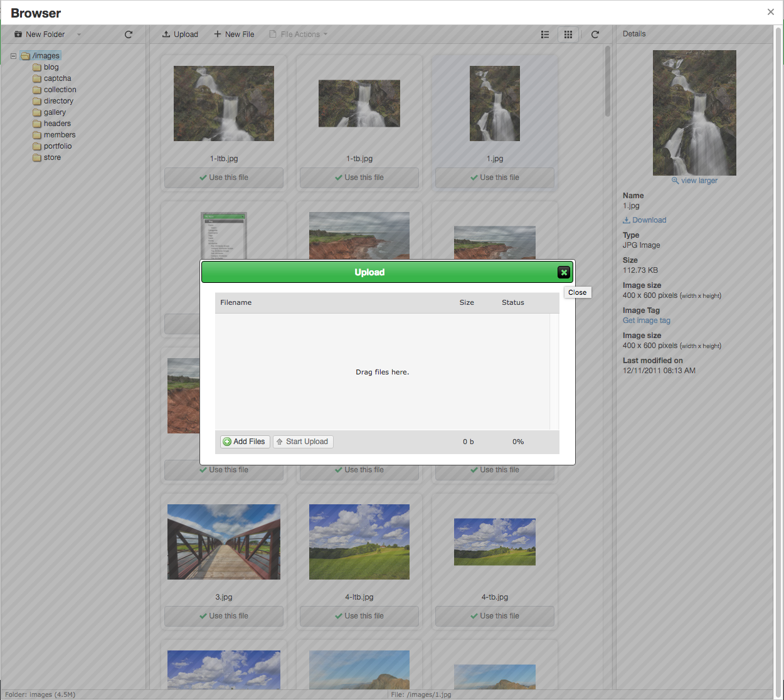Switch to grid view
The width and height of the screenshot is (784, 700).
568,34
